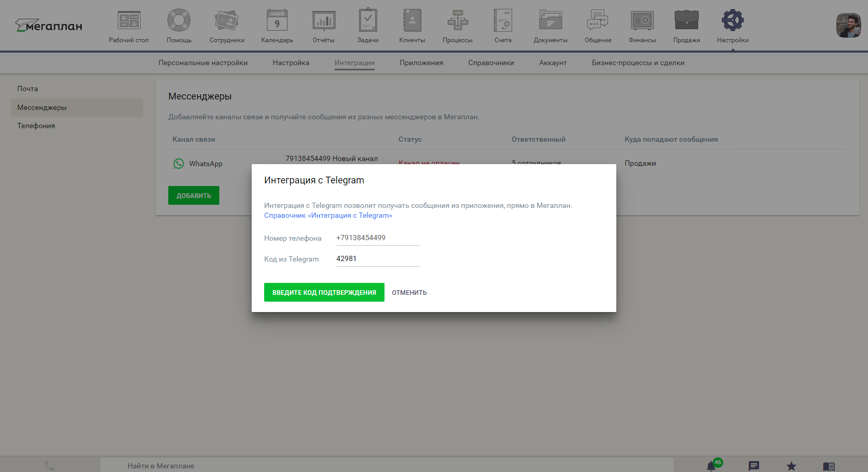Click Куда попадают сообщения column header

pos(671,139)
